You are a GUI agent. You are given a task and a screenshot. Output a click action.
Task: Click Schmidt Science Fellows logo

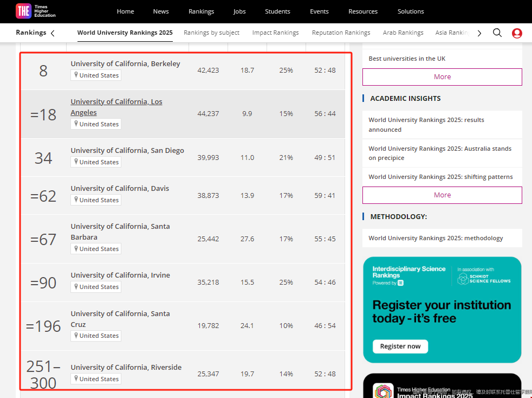coord(484,279)
